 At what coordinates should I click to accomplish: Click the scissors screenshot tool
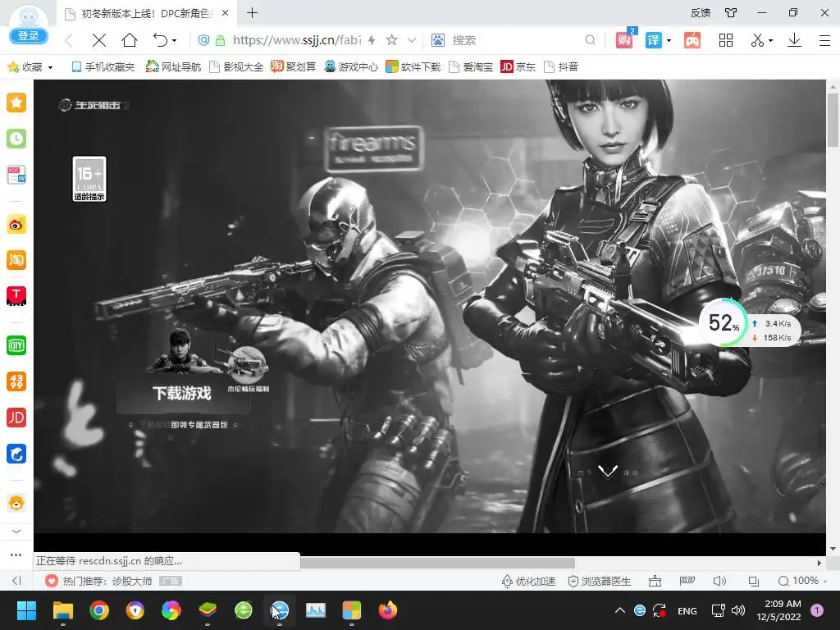tap(757, 40)
